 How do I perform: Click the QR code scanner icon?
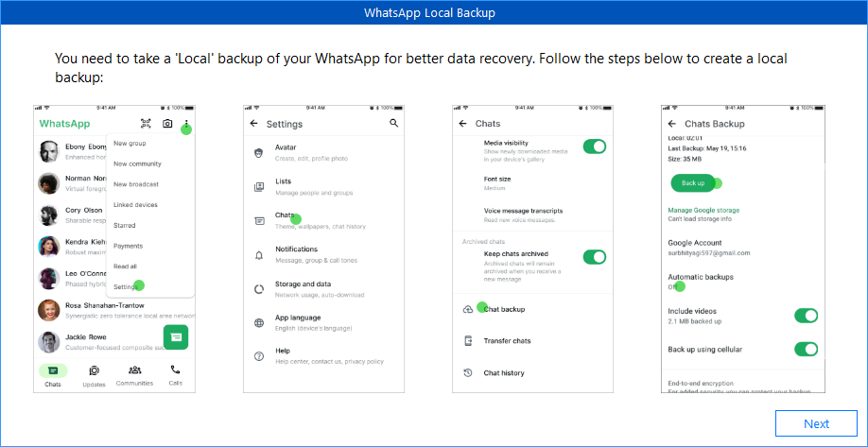click(146, 124)
